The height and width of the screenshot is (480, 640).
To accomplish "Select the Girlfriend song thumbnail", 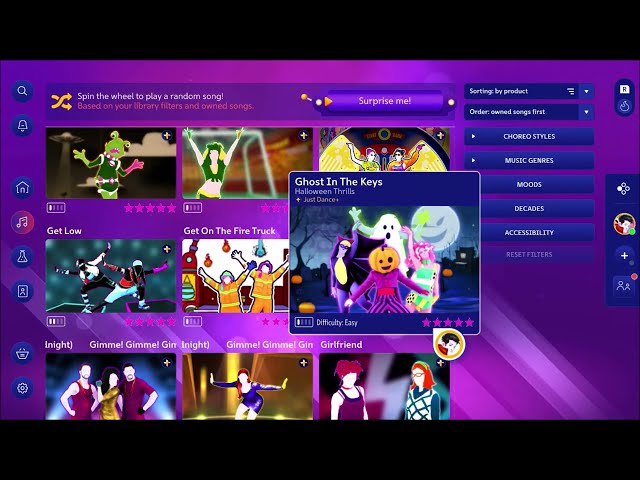I will pyautogui.click(x=384, y=387).
